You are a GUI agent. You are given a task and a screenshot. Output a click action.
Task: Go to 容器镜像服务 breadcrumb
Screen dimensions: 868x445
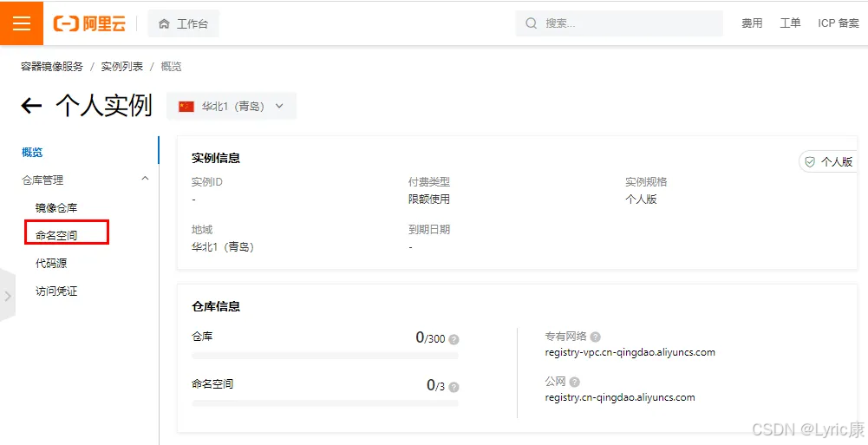tap(52, 67)
